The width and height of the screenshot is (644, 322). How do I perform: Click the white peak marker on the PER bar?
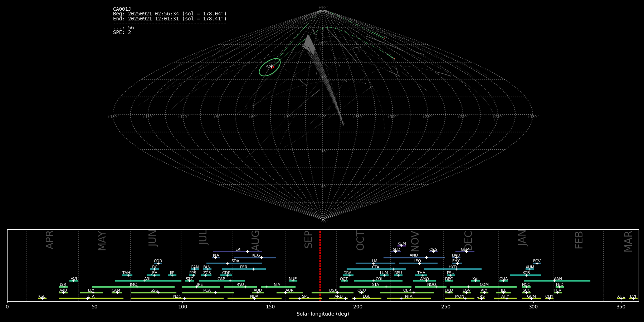point(253,269)
